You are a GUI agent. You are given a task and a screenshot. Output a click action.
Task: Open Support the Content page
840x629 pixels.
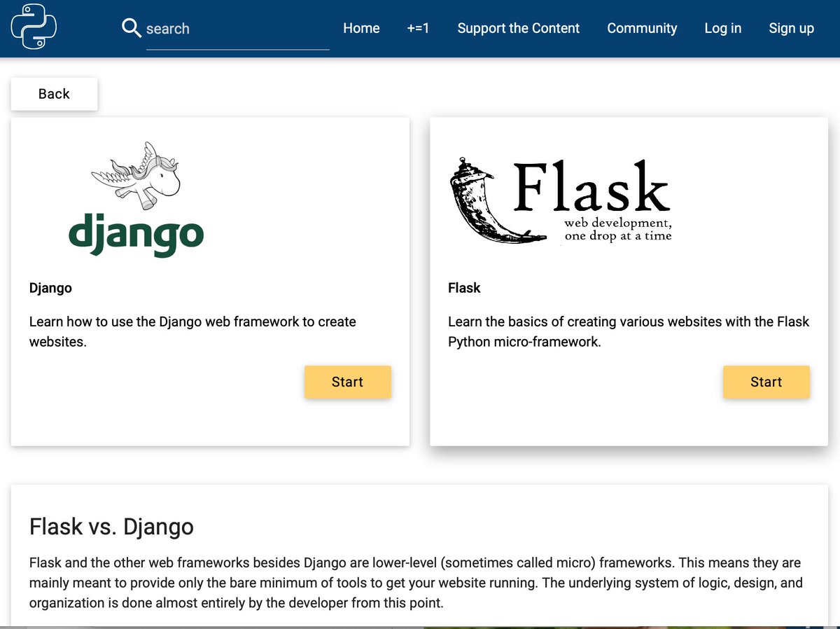(x=518, y=29)
